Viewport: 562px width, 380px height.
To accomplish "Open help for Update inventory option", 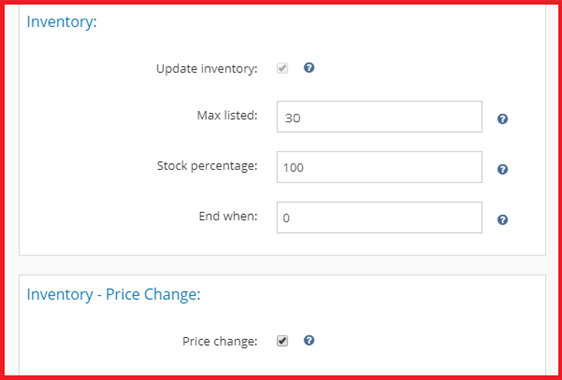I will click(x=309, y=68).
